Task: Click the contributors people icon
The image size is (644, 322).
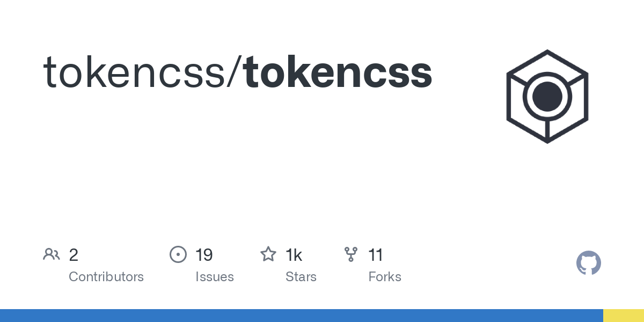Action: coord(52,254)
